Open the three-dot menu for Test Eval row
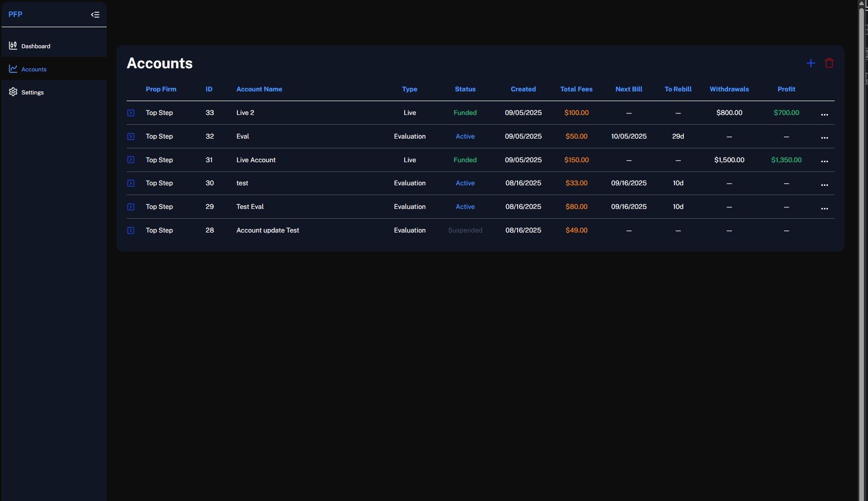 click(x=824, y=208)
